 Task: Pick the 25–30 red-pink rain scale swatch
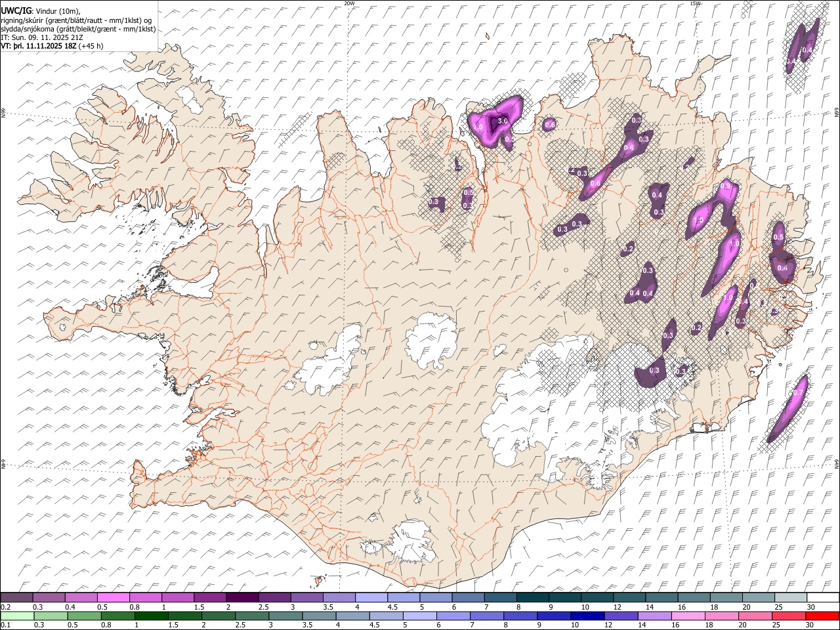pyautogui.click(x=787, y=616)
